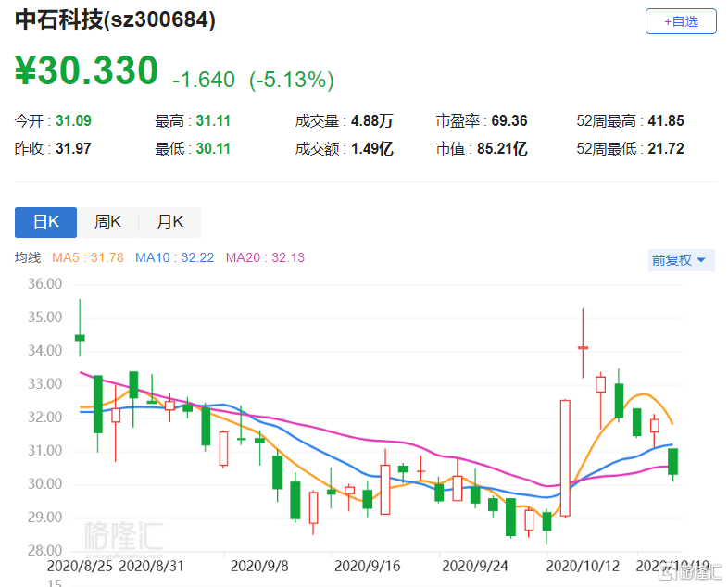Click the percentage change (-5.13%)

pyautogui.click(x=292, y=80)
